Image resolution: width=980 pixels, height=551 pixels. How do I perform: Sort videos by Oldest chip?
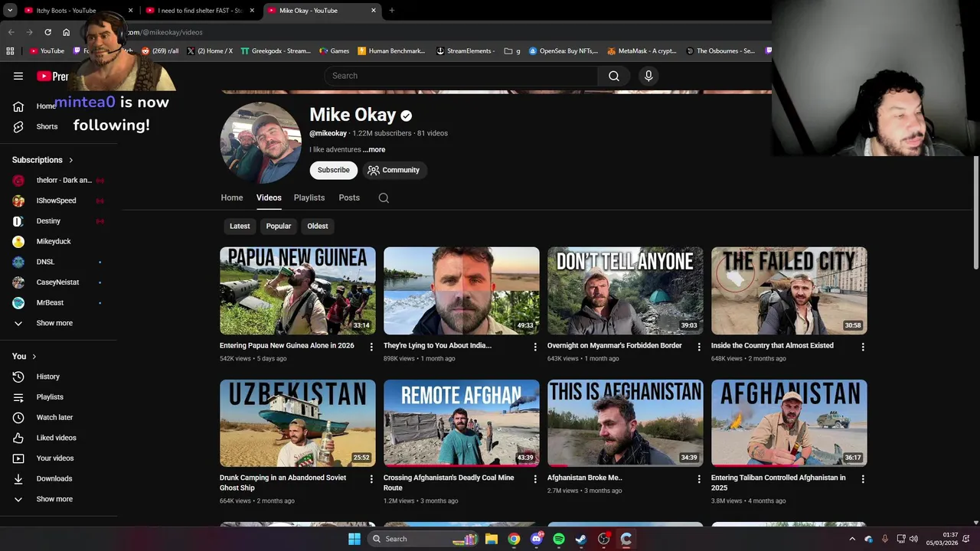(x=318, y=226)
